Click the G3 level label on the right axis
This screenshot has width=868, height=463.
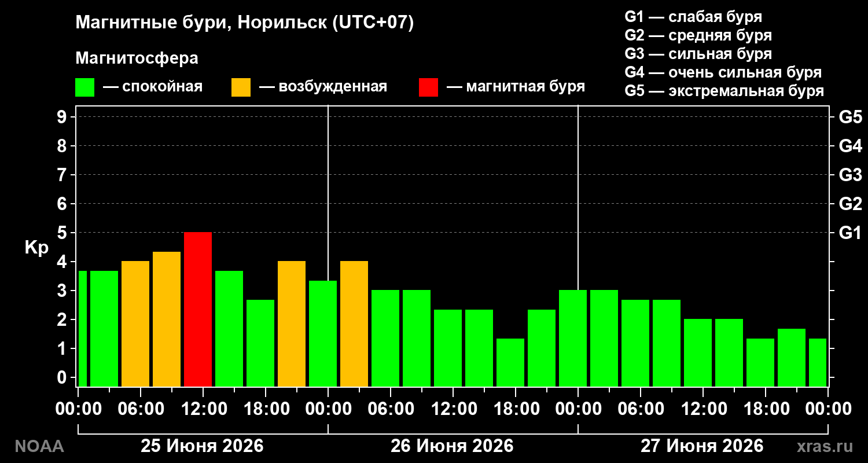point(850,175)
